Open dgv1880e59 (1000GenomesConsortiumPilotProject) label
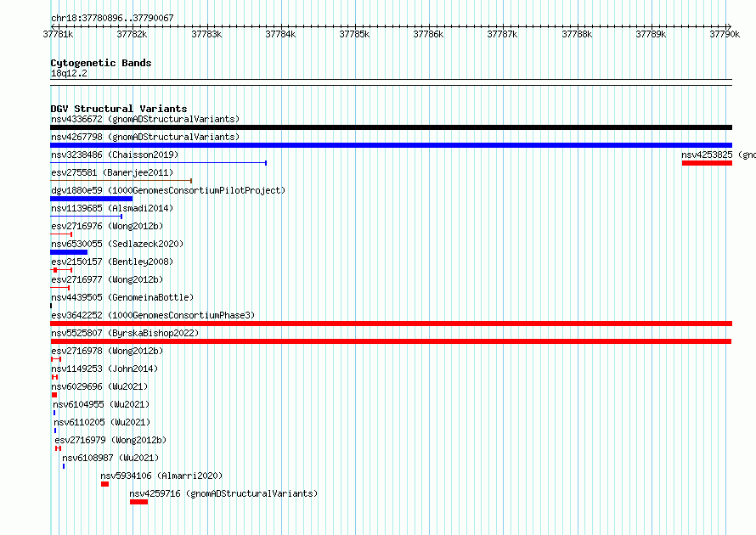Image resolution: width=756 pixels, height=535 pixels. [x=168, y=190]
